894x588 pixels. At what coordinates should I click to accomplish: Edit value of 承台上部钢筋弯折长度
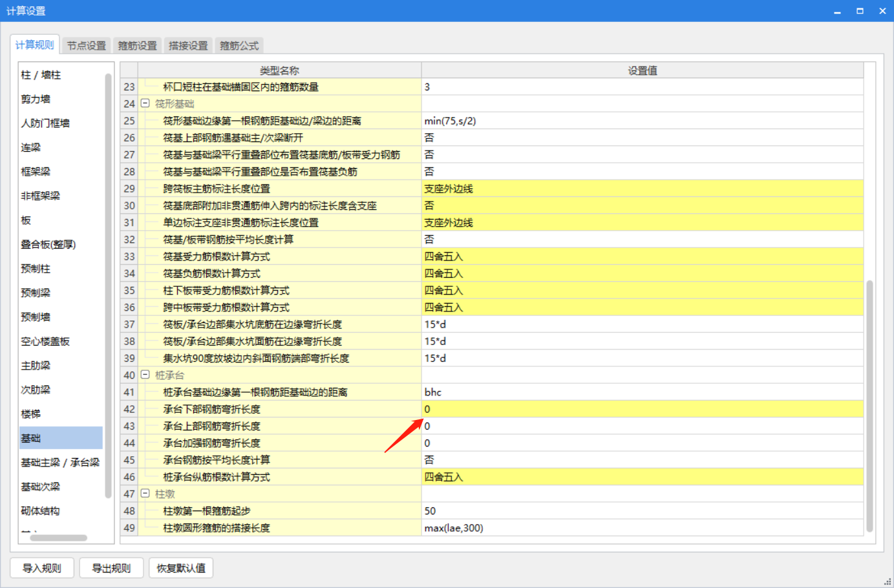643,426
